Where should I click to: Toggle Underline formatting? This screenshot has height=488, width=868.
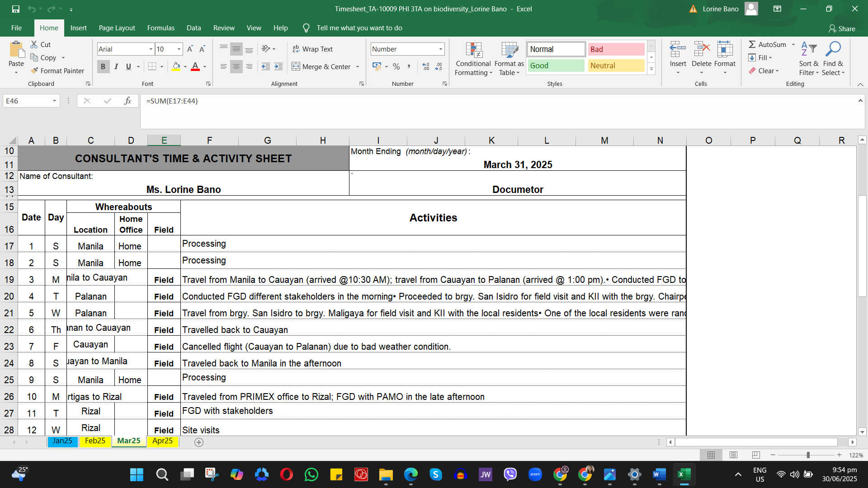coord(128,66)
